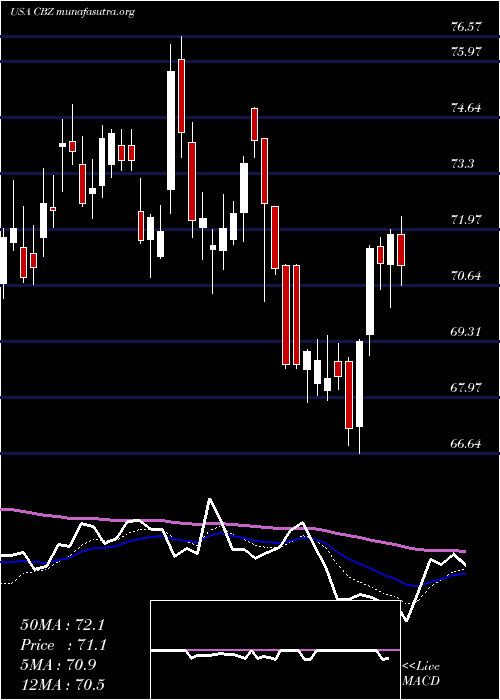Click the last red candle at chart's right end

coord(401,250)
